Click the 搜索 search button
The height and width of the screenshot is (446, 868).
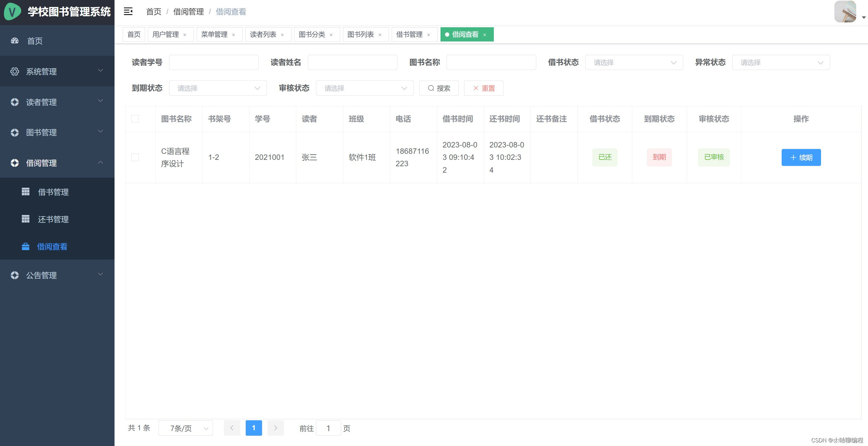tap(439, 88)
